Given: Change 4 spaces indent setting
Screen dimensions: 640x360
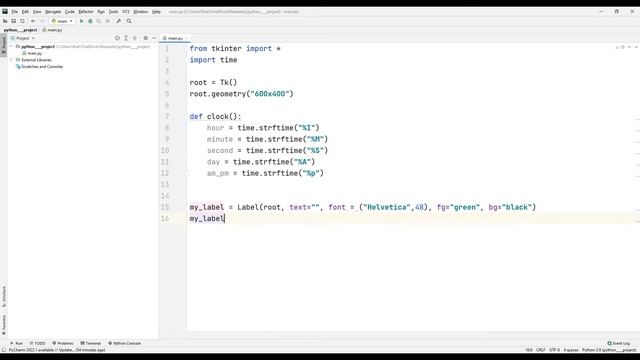Looking at the screenshot, I should (x=571, y=350).
